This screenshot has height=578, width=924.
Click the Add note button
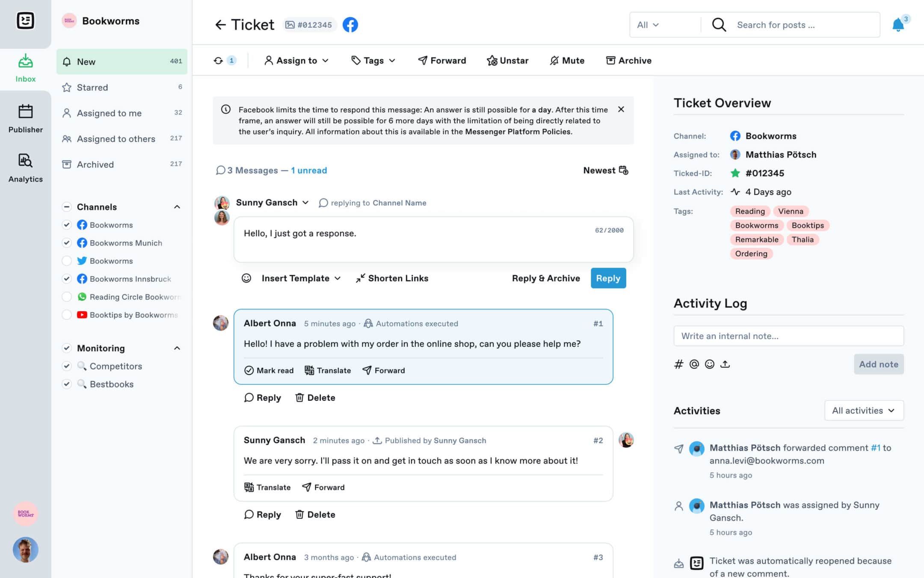coord(879,364)
